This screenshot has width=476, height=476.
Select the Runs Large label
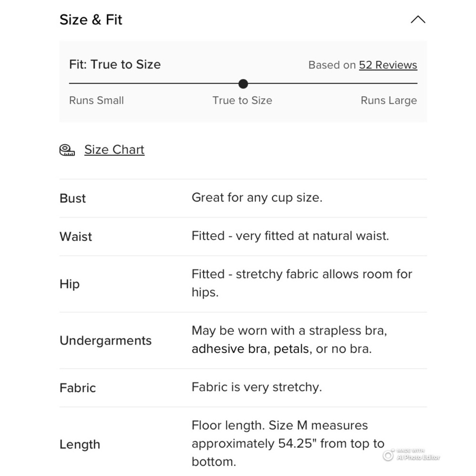point(388,100)
